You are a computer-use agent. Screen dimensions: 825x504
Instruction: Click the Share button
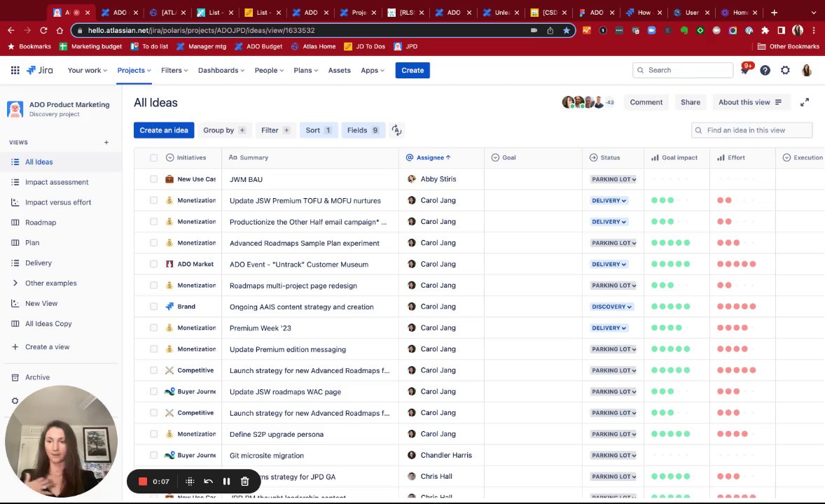(x=691, y=103)
